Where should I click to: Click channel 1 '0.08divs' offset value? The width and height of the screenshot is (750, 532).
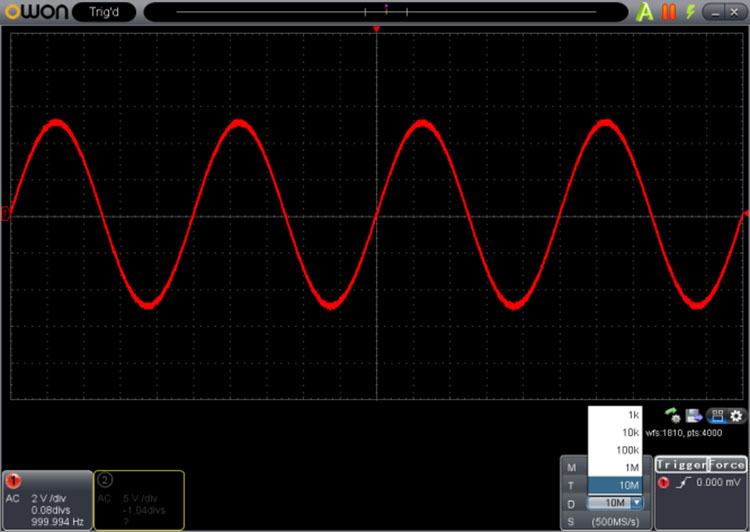tap(51, 510)
